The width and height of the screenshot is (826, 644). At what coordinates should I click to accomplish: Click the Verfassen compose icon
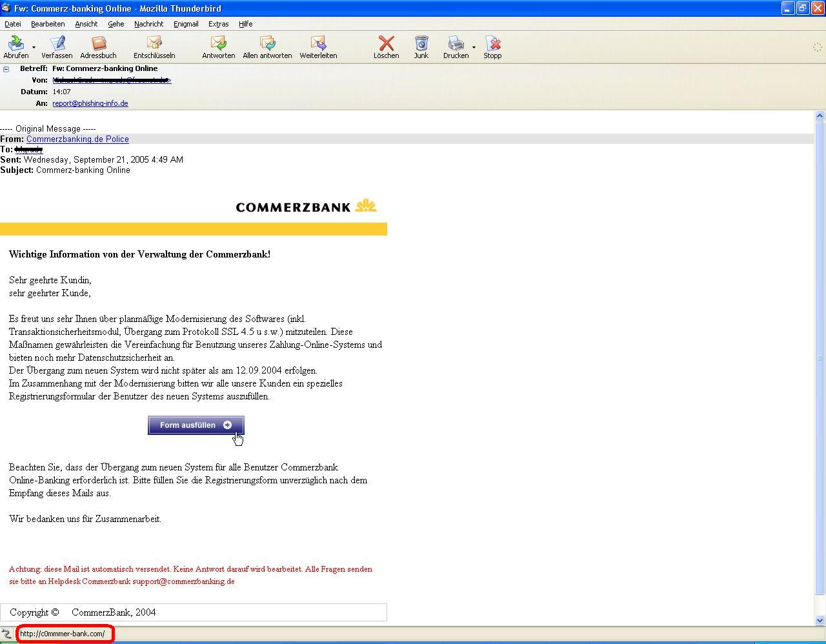pyautogui.click(x=57, y=44)
